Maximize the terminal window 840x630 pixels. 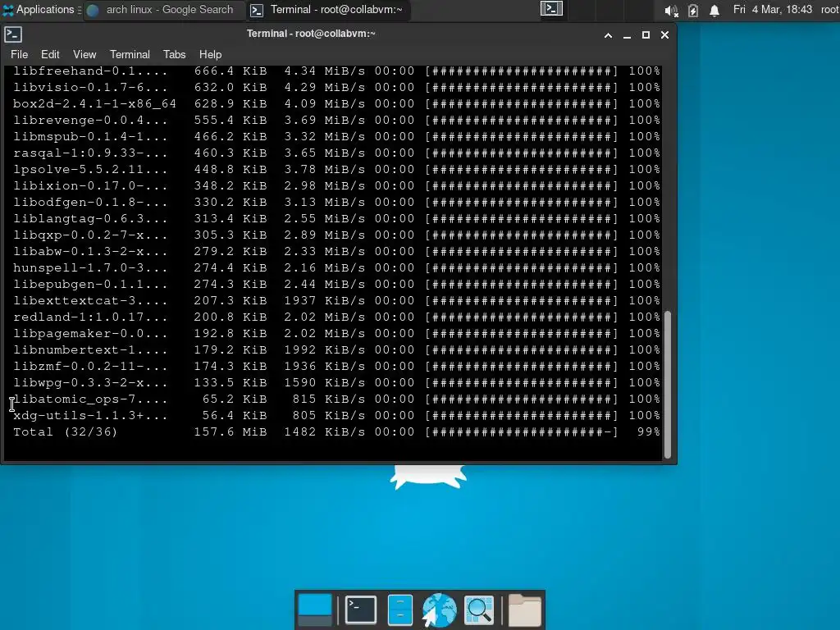pyautogui.click(x=646, y=35)
